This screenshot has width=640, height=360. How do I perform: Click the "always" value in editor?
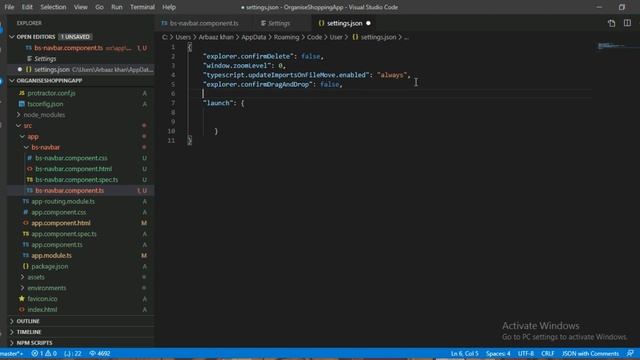coord(392,75)
